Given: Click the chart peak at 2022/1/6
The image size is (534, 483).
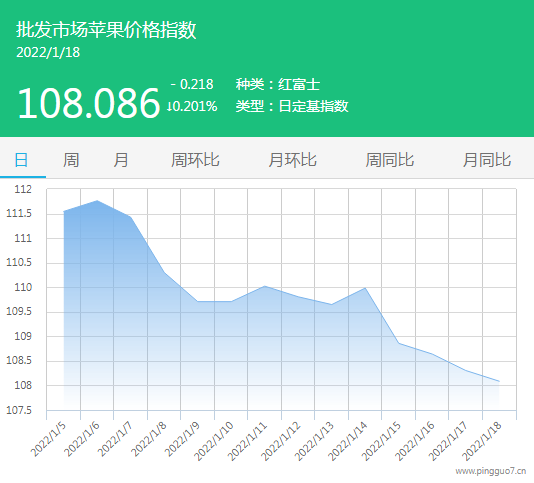Looking at the screenshot, I should 97,201.
